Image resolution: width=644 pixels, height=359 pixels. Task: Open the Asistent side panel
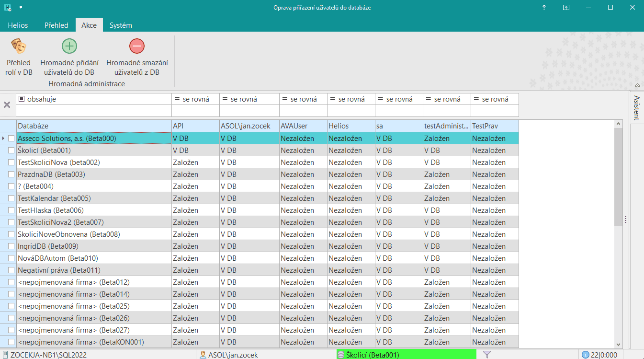[637, 107]
